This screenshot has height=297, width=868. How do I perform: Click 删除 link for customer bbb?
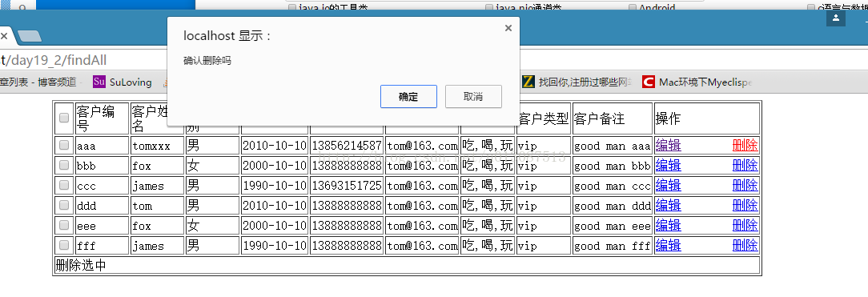745,166
